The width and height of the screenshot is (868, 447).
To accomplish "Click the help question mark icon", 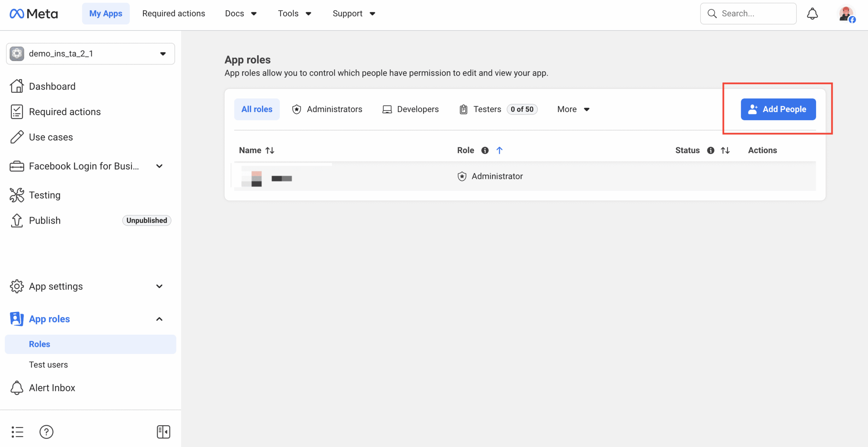I will pyautogui.click(x=46, y=432).
